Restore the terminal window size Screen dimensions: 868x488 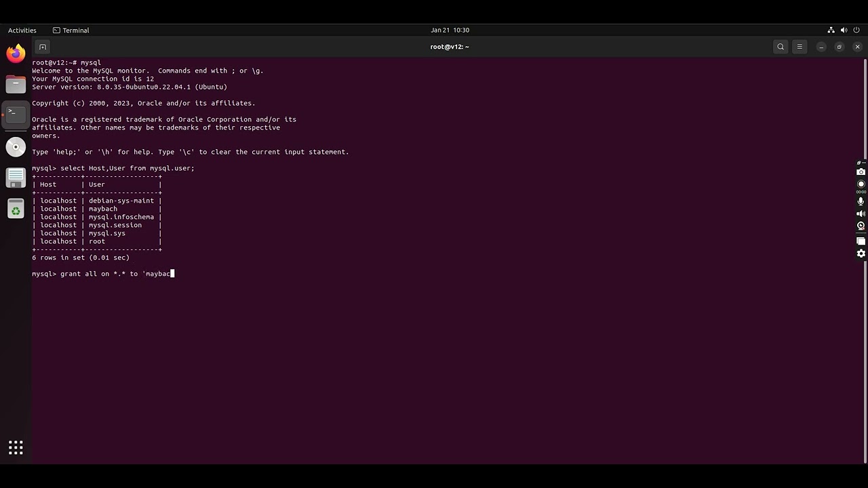840,47
